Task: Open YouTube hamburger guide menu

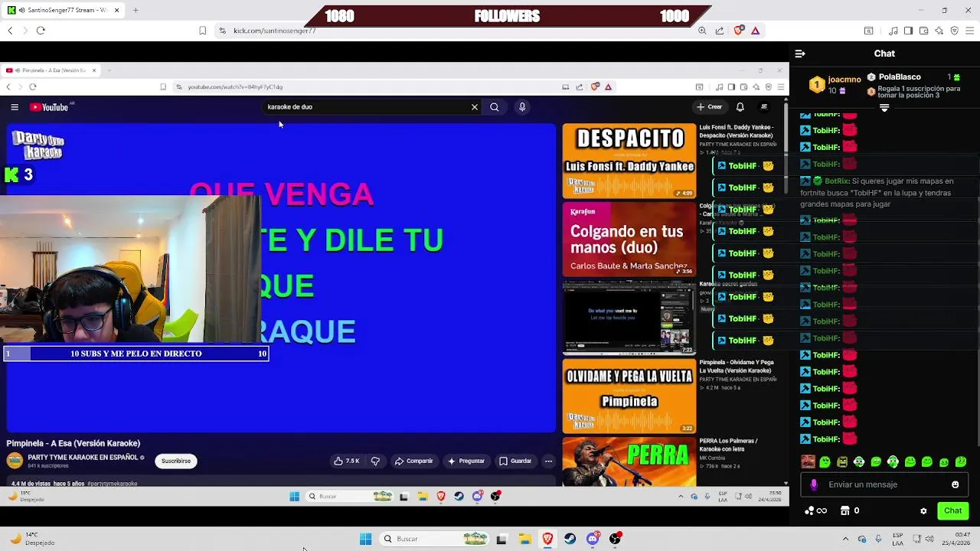Action: click(x=15, y=107)
